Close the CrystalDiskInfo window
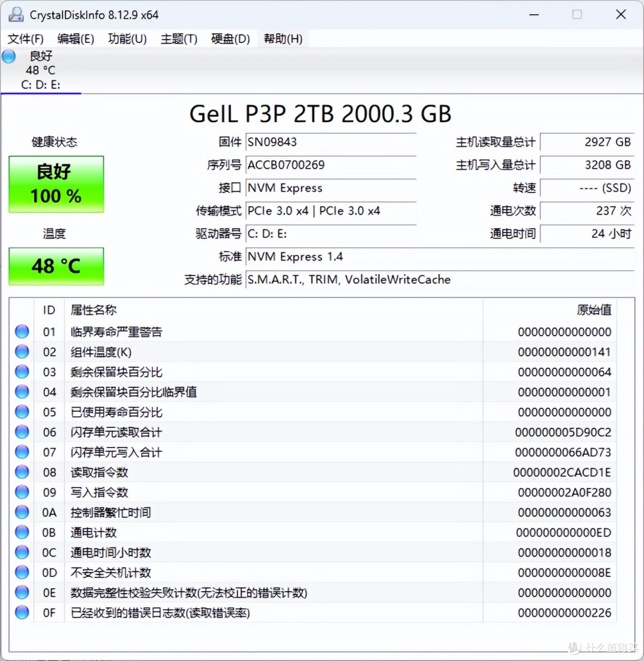The image size is (644, 661). (621, 14)
